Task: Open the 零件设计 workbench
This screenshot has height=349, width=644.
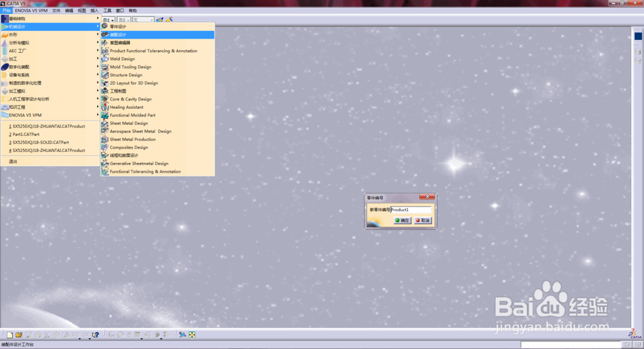Action: point(158,26)
